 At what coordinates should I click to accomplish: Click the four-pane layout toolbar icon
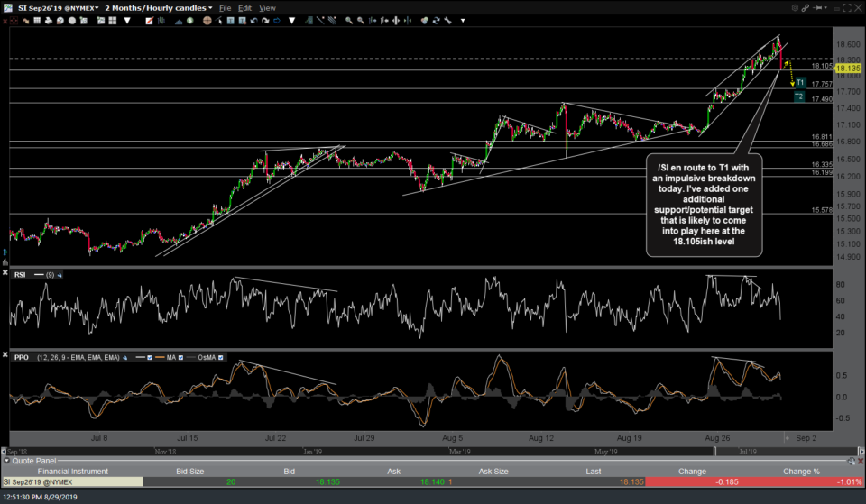click(112, 21)
